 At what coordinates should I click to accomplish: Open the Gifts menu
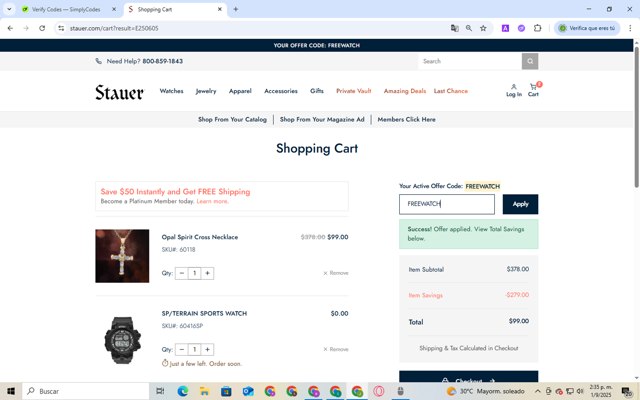pos(317,91)
